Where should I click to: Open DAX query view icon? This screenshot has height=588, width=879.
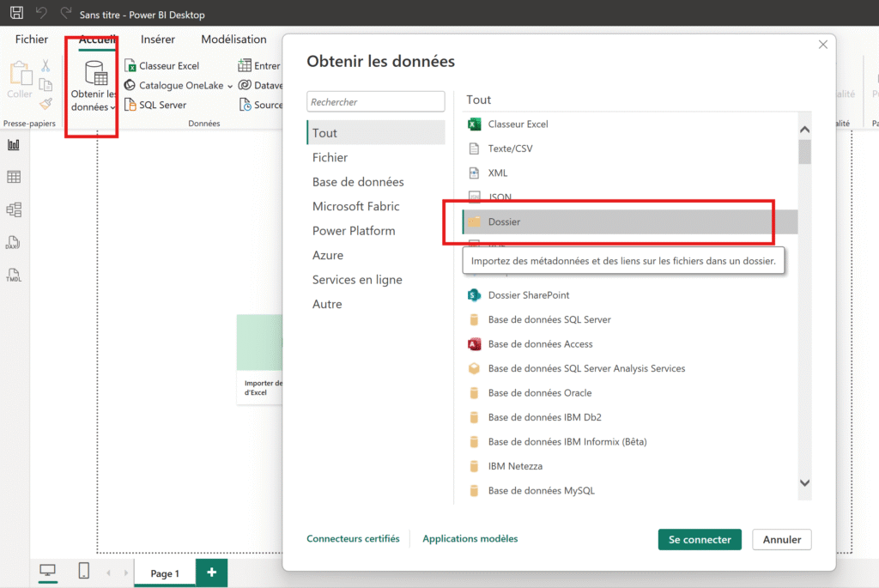click(14, 243)
